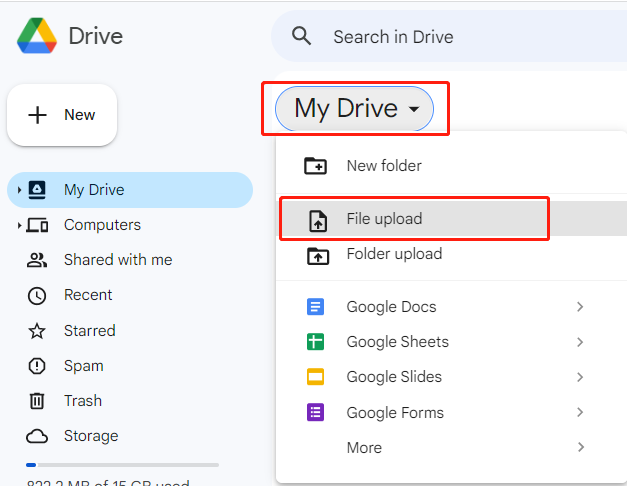
Task: Click the New button
Action: coord(62,115)
